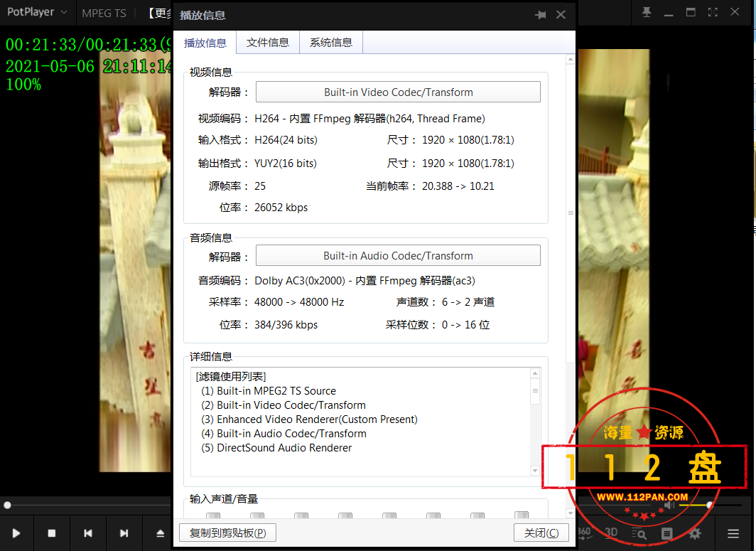Stop playback with the Stop button

pyautogui.click(x=52, y=533)
